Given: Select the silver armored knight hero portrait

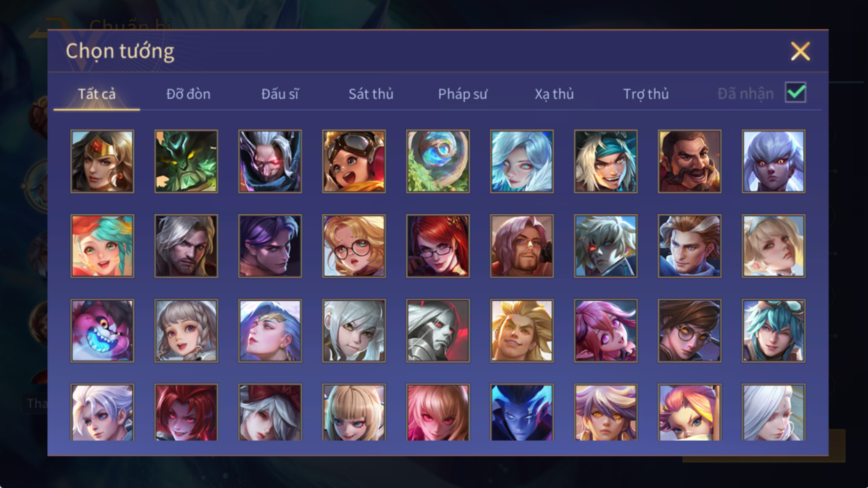Looking at the screenshot, I should coord(438,331).
